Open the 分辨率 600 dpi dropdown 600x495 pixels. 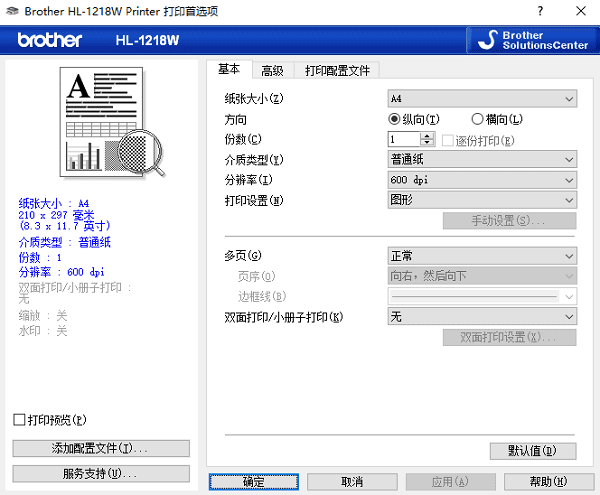tap(481, 180)
